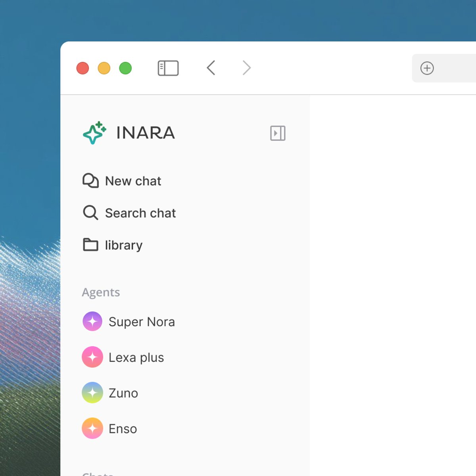Toggle the browser sidebar icon

coord(168,68)
